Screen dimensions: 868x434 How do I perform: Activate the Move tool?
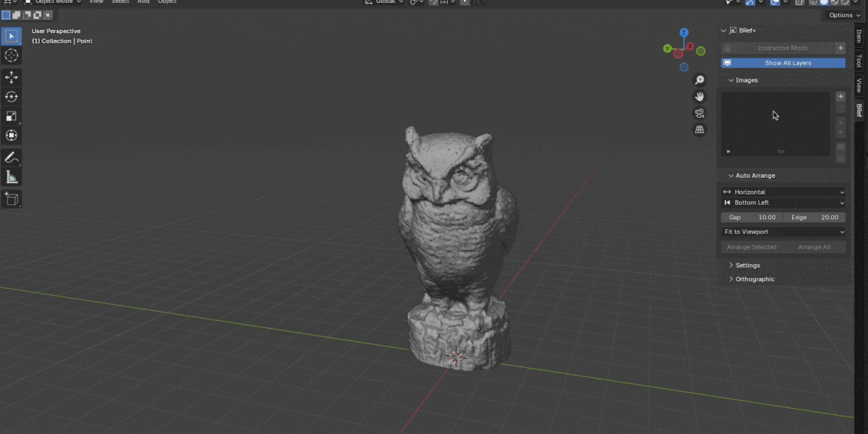(x=12, y=77)
